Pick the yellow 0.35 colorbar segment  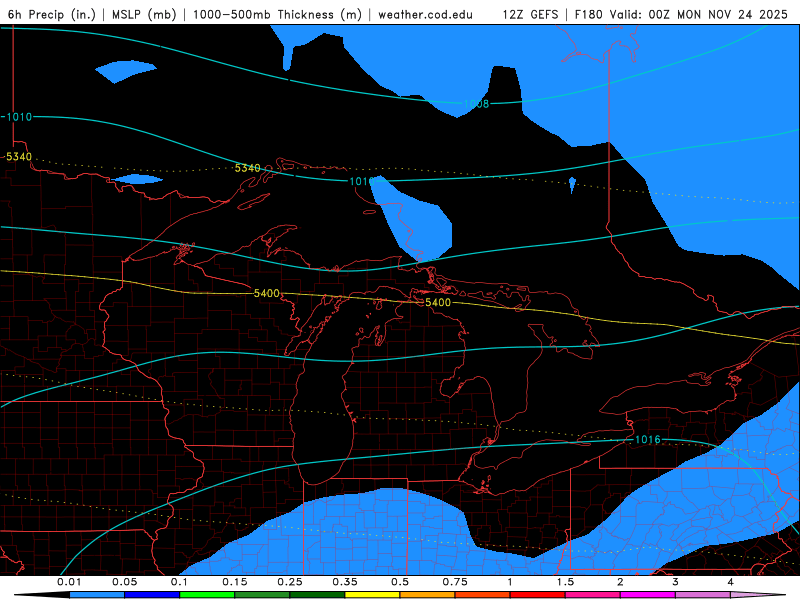(x=372, y=595)
